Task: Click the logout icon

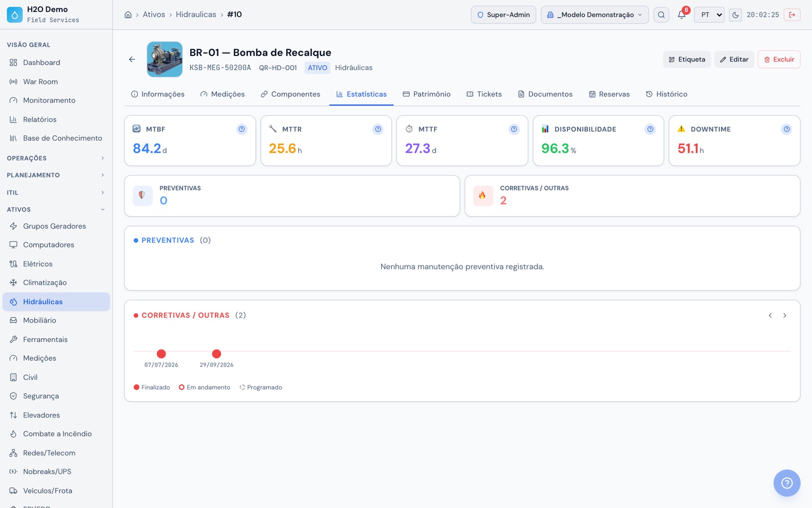Action: click(x=792, y=15)
